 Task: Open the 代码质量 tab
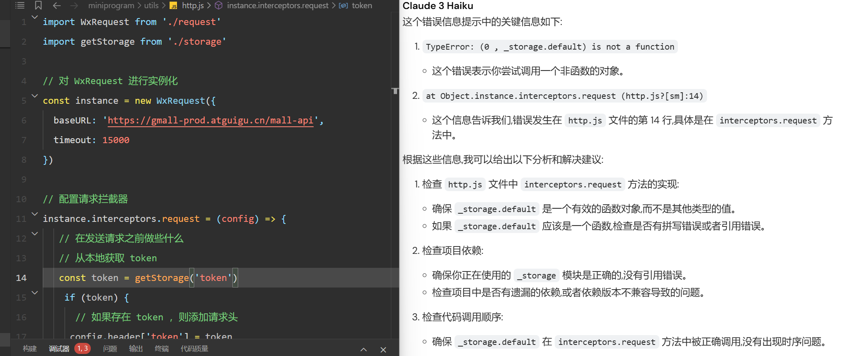[x=194, y=349]
